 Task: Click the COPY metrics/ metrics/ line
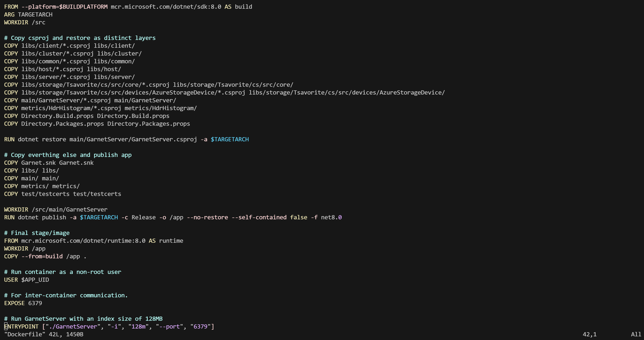(42, 186)
